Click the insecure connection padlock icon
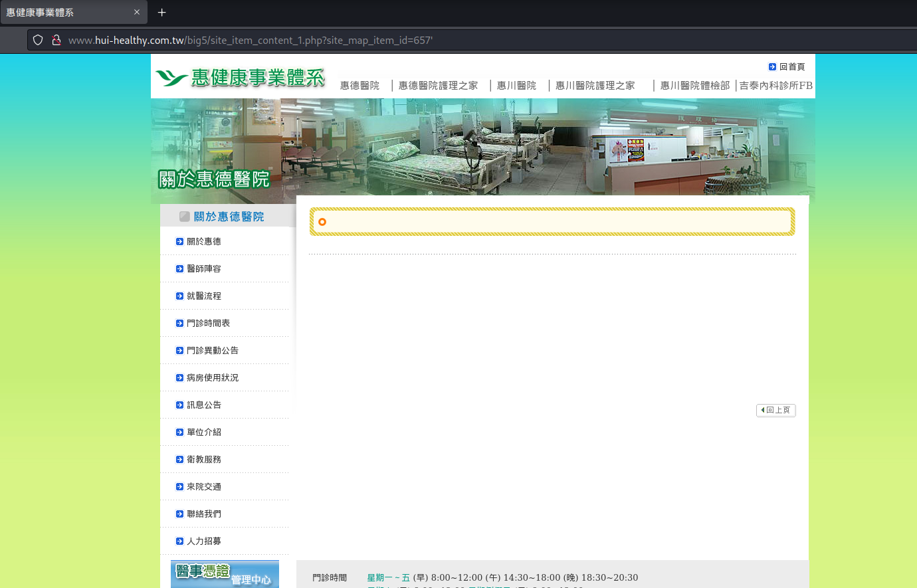The height and width of the screenshot is (588, 917). [56, 40]
